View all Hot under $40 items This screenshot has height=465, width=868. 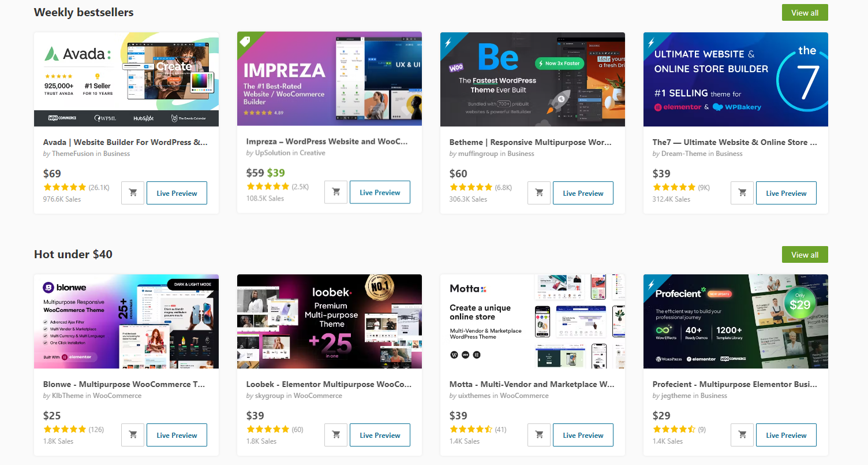(805, 255)
